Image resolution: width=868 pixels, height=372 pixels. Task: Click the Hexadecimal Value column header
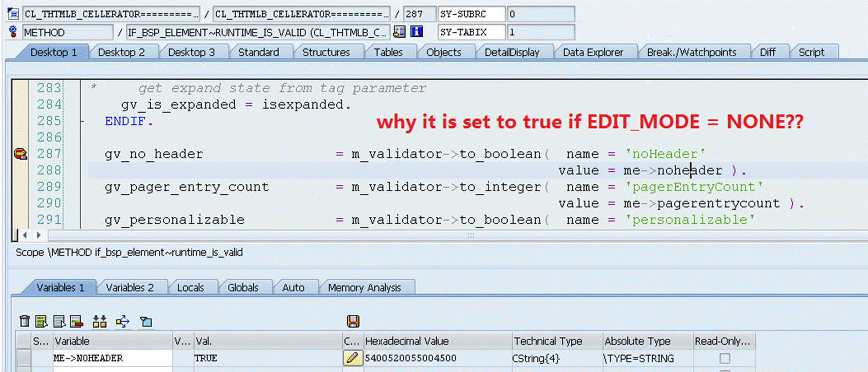click(x=437, y=341)
